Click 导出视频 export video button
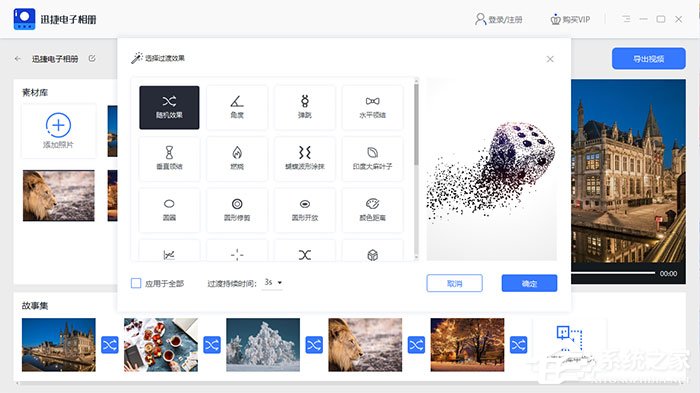Viewport: 700px width, 393px height. coord(649,59)
